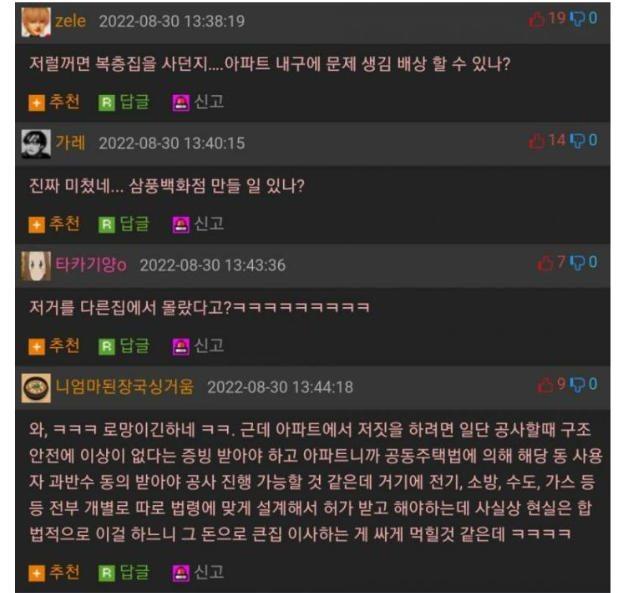Click orange plus 추천 icon under zele's comment

37,103
